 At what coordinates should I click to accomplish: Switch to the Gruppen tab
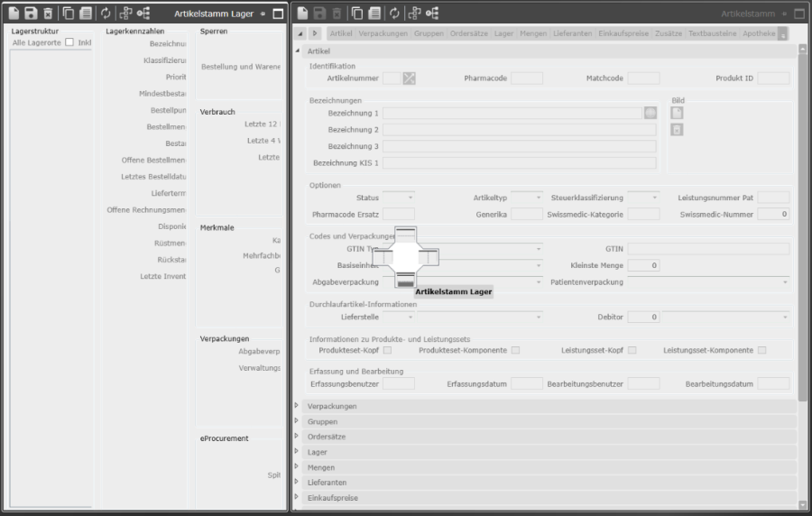point(429,33)
